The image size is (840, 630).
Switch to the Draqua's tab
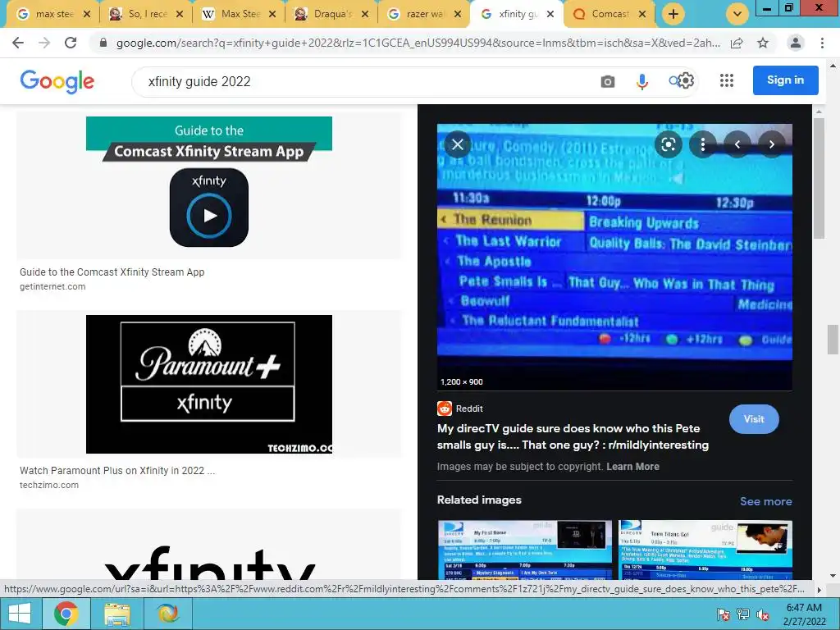pyautogui.click(x=331, y=14)
